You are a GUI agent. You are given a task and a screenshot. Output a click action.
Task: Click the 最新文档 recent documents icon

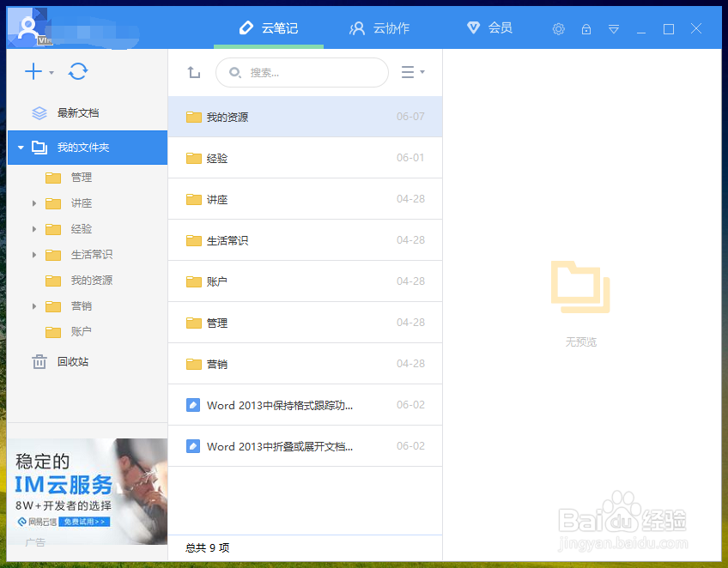39,112
